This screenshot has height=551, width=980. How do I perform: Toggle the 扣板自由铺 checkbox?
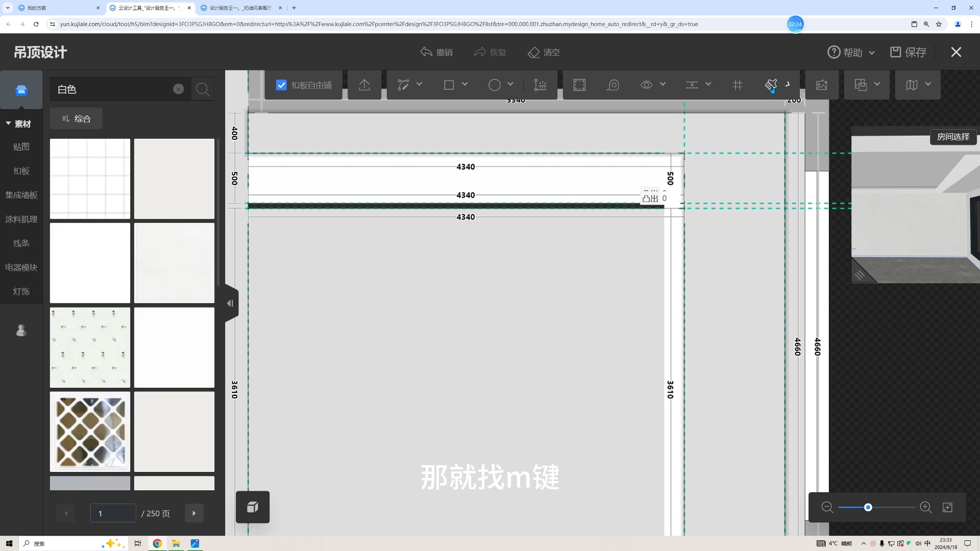click(x=281, y=85)
